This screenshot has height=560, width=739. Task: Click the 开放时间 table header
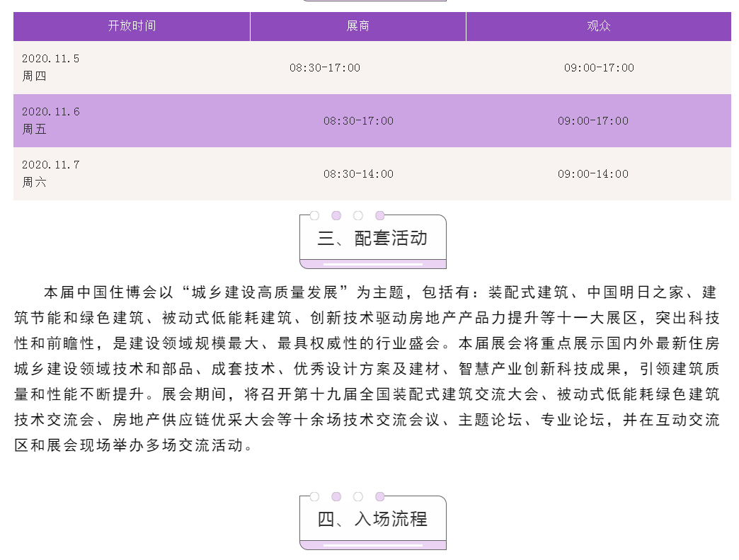(132, 26)
